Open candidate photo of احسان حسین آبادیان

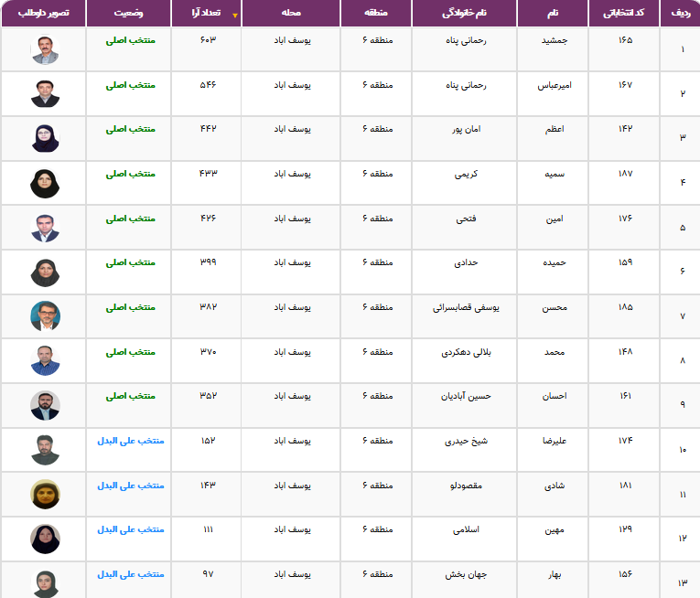click(x=45, y=405)
